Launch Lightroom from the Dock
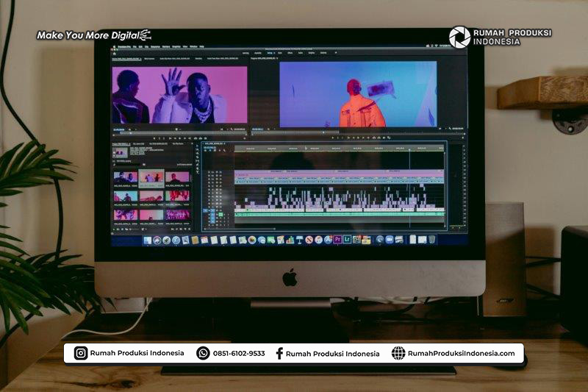The width and height of the screenshot is (588, 392). tap(347, 240)
